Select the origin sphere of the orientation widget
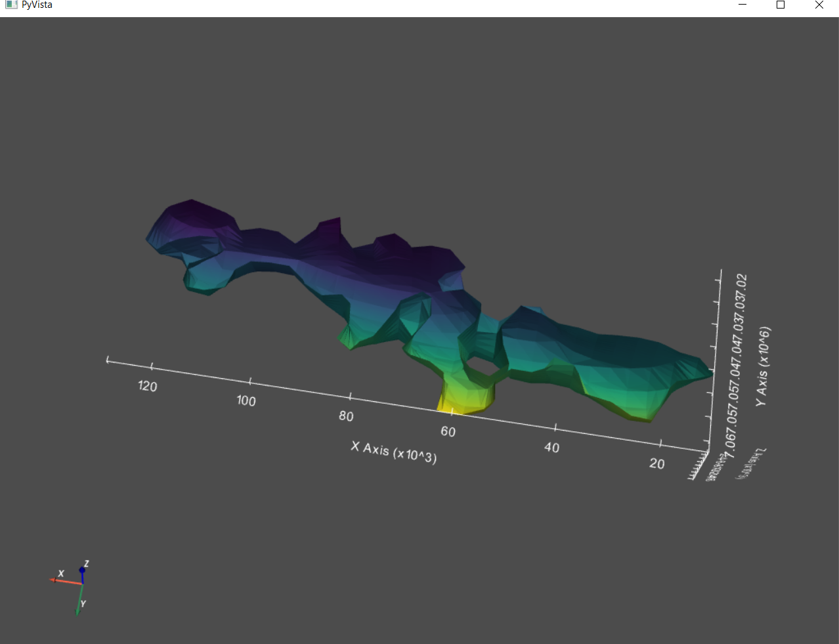Viewport: 839px width, 644px height. pos(81,583)
